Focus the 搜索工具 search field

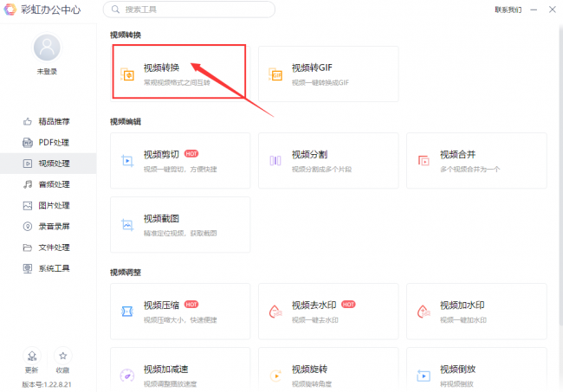point(189,10)
